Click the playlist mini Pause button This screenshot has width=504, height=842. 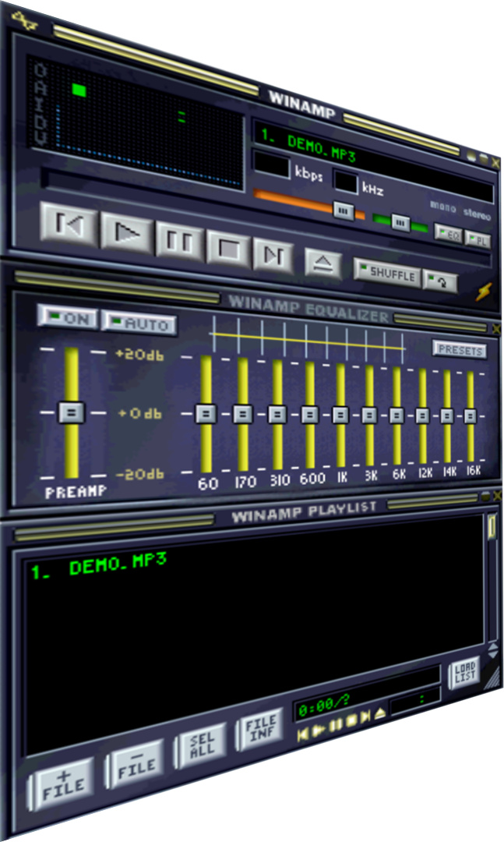[336, 726]
